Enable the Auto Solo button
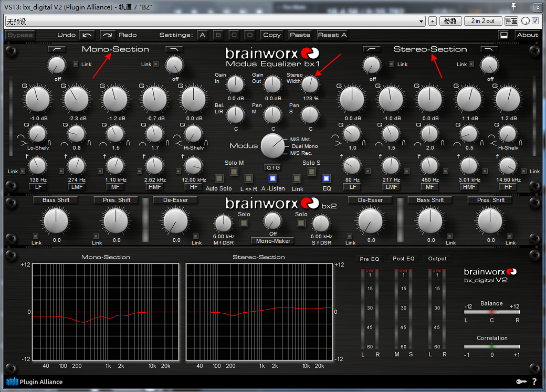 coord(219,178)
